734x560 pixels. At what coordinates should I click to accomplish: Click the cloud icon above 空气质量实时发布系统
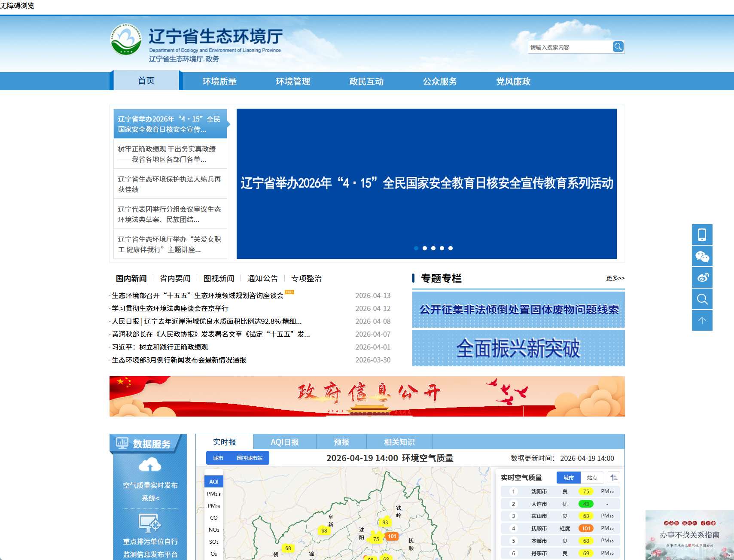[150, 464]
